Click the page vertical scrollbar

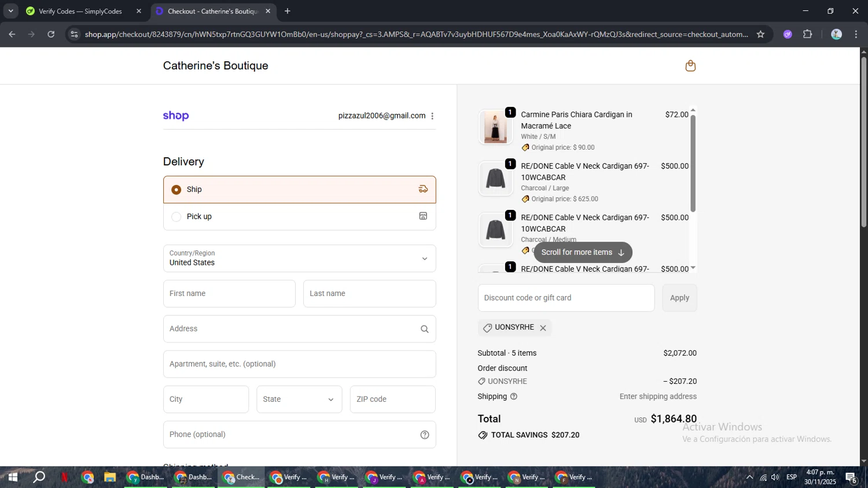click(863, 142)
